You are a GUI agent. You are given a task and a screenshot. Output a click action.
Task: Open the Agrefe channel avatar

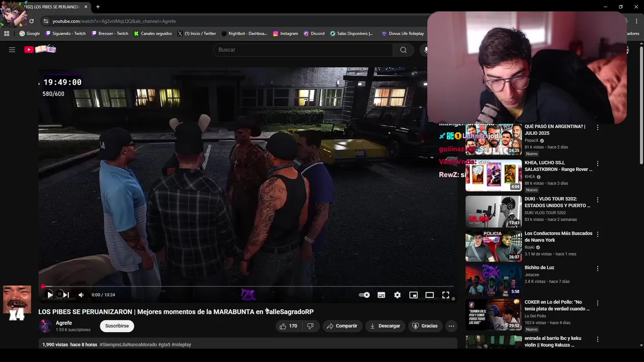click(45, 326)
